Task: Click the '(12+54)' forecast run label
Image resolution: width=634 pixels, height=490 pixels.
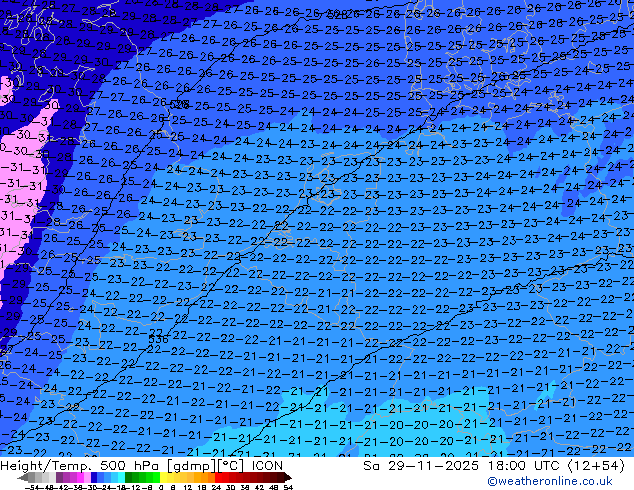Action: click(597, 466)
